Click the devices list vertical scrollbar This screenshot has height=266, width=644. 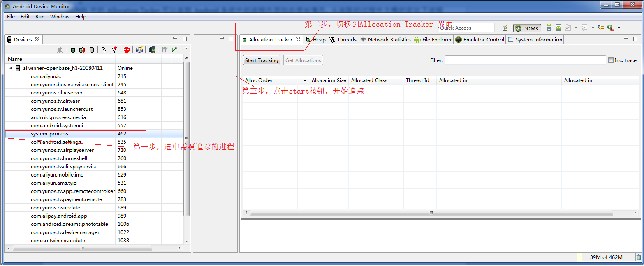(x=186, y=139)
